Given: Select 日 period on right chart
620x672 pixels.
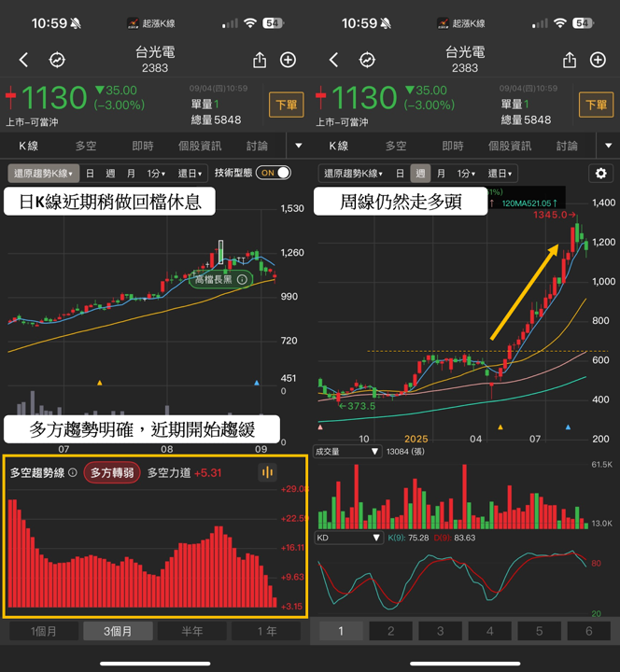Looking at the screenshot, I should click(x=400, y=174).
